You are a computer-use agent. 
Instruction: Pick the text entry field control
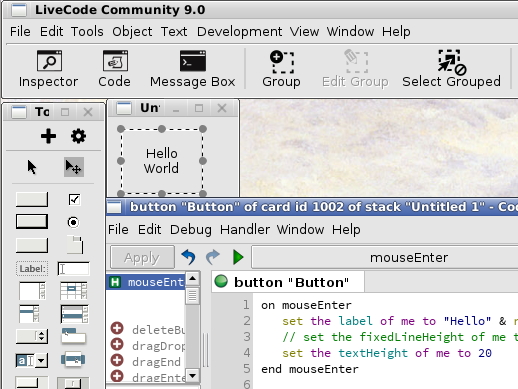pos(74,269)
